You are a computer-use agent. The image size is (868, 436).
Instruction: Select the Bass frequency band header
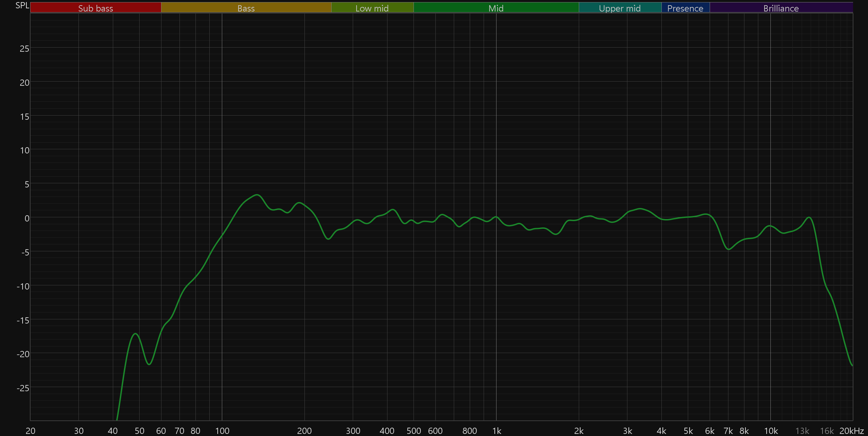(x=246, y=8)
